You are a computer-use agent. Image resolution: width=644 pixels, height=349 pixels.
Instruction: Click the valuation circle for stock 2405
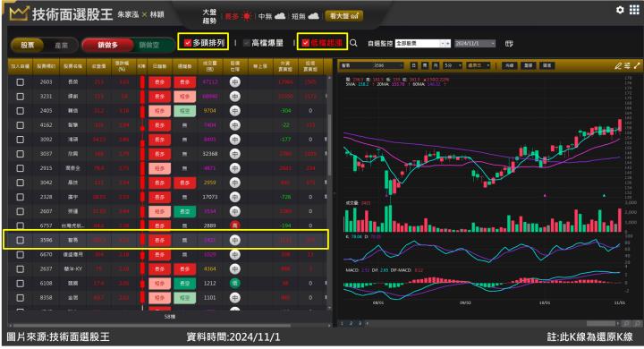click(234, 111)
